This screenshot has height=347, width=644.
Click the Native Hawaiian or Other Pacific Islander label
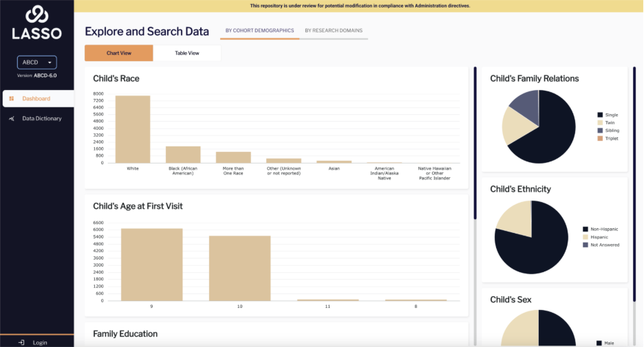point(435,173)
